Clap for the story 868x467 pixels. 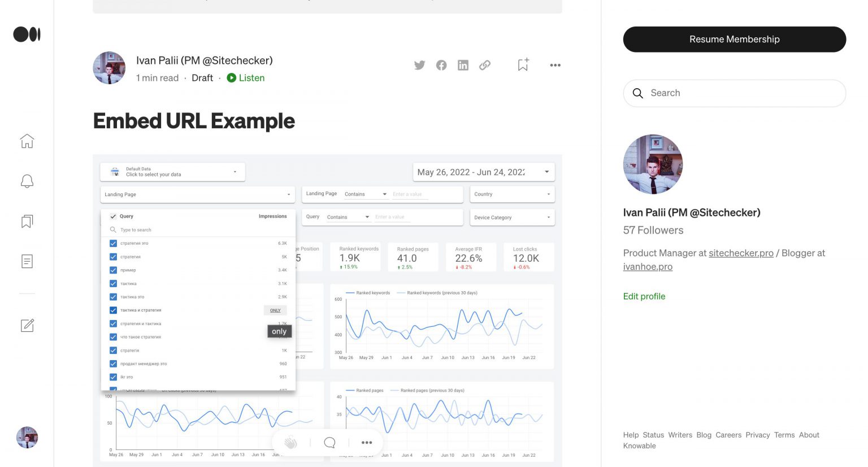[290, 442]
